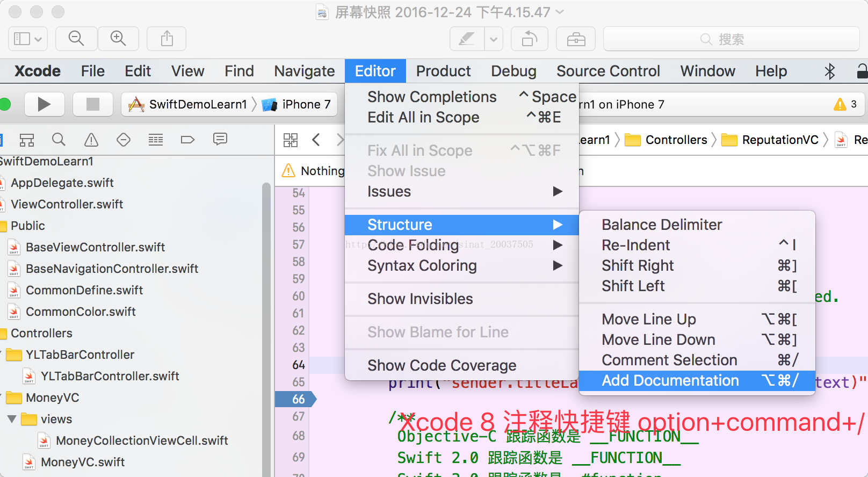Click the Preview share icon

[x=167, y=39]
